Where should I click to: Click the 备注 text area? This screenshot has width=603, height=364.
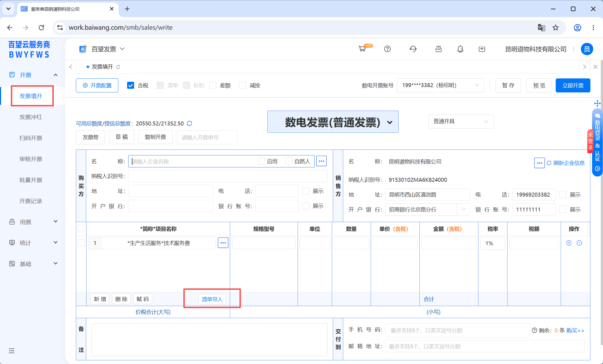(209, 340)
